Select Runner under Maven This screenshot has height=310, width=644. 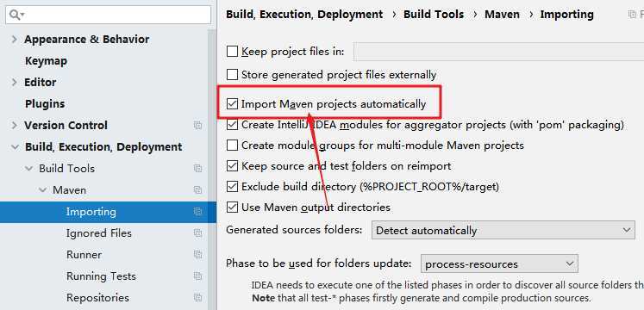[x=84, y=255]
